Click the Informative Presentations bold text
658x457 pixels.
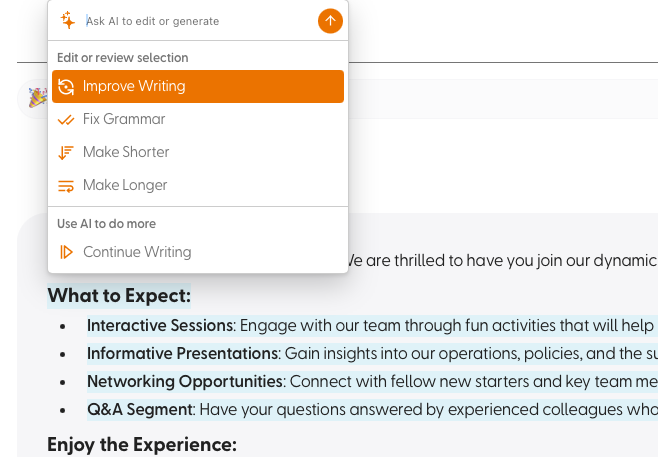click(183, 353)
